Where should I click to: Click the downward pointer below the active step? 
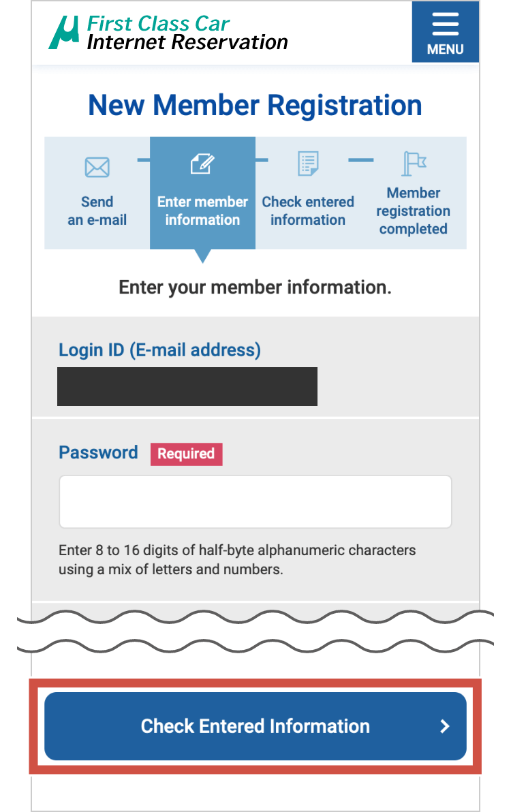(202, 256)
